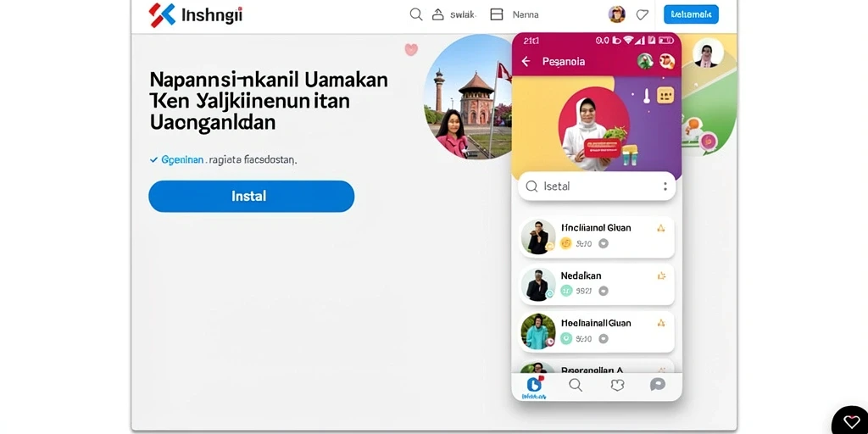
Task: Open the header search magnifier icon
Action: 415,14
